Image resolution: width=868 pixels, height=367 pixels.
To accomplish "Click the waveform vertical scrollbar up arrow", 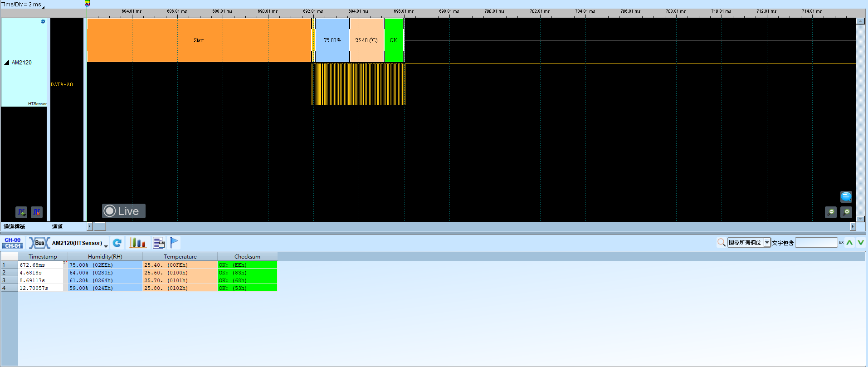I will (860, 21).
